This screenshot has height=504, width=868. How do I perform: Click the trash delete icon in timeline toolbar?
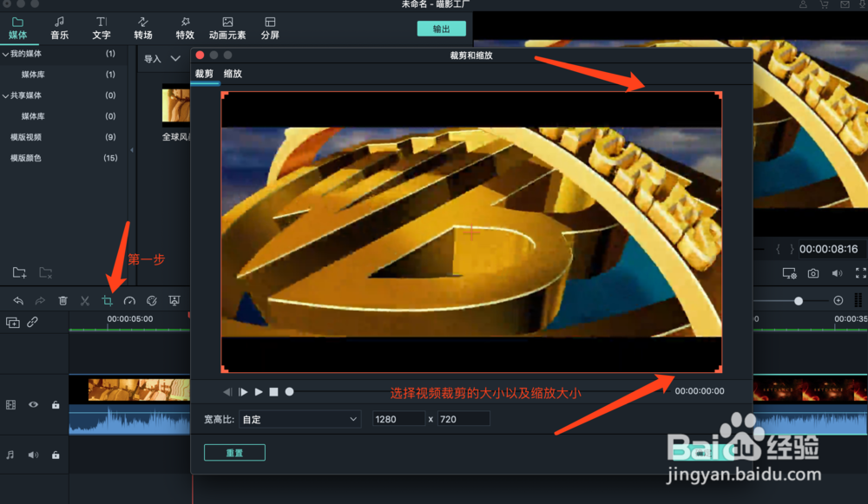(62, 300)
